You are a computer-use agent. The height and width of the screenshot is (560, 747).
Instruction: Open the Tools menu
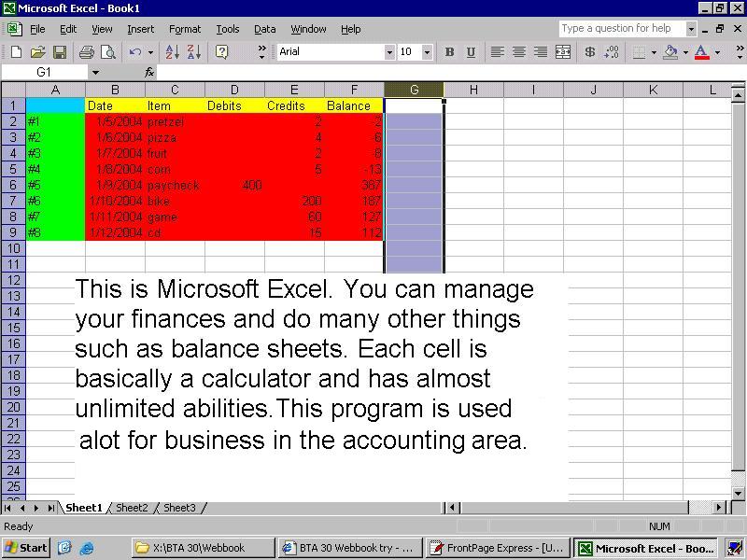pyautogui.click(x=228, y=29)
